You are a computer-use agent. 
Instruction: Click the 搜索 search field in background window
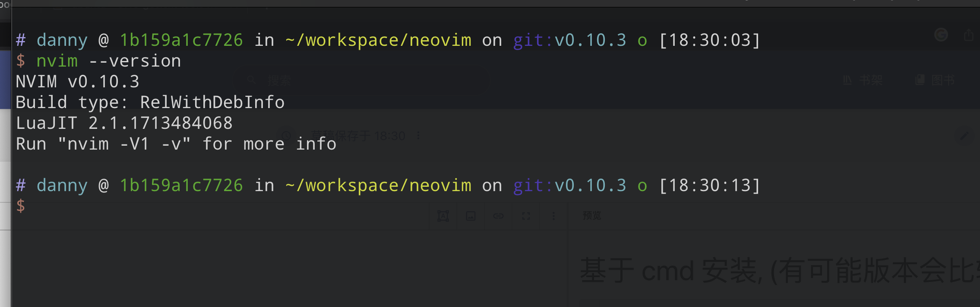pyautogui.click(x=362, y=80)
